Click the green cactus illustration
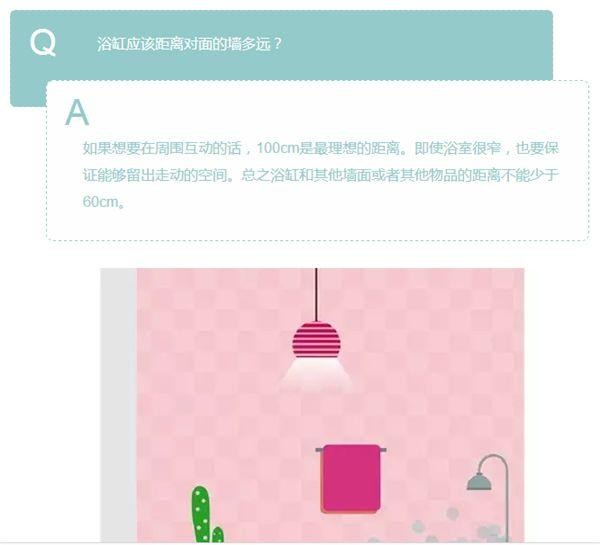Image resolution: width=600 pixels, height=545 pixels. 206,514
